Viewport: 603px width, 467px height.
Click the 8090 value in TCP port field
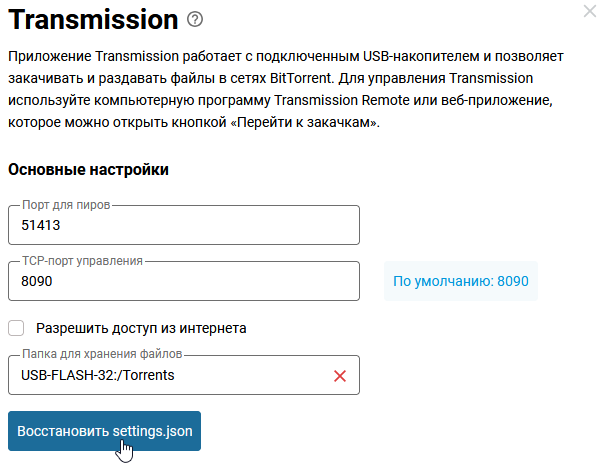(x=37, y=282)
